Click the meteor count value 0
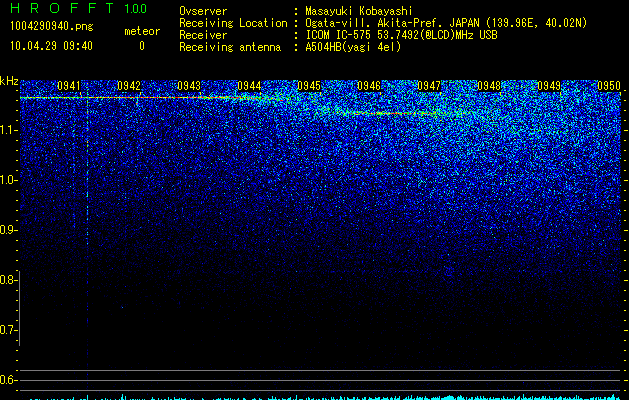629x400 pixels. click(142, 46)
